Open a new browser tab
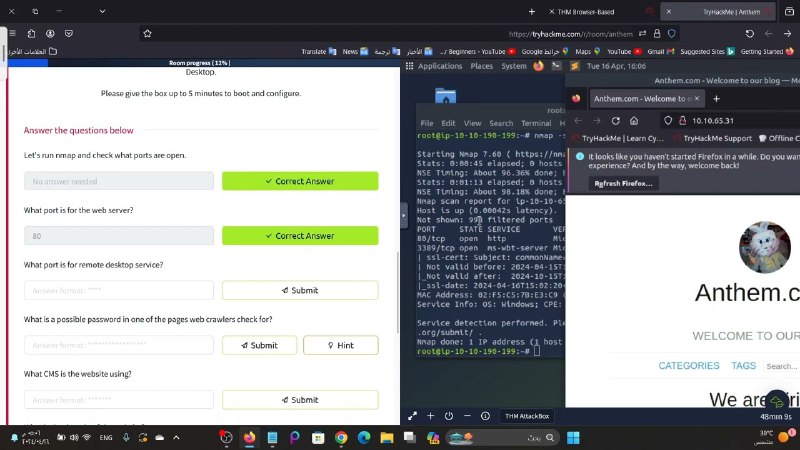 532,11
